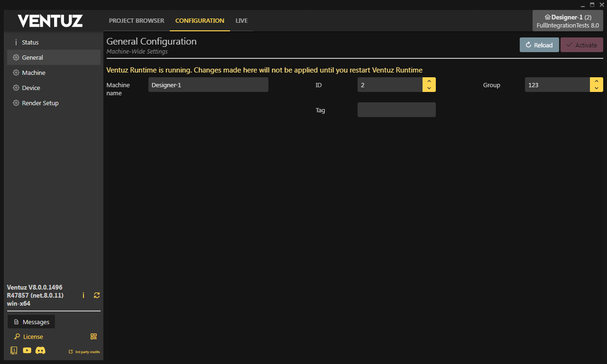
Task: Click the empty Tag input field
Action: point(396,110)
